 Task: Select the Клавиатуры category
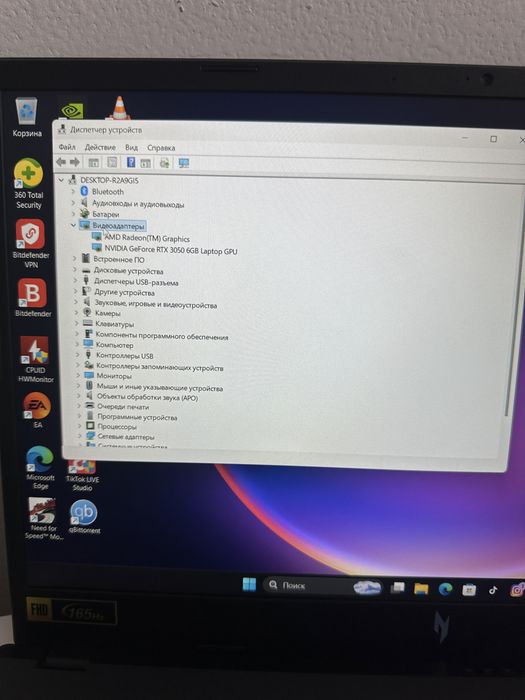point(114,324)
